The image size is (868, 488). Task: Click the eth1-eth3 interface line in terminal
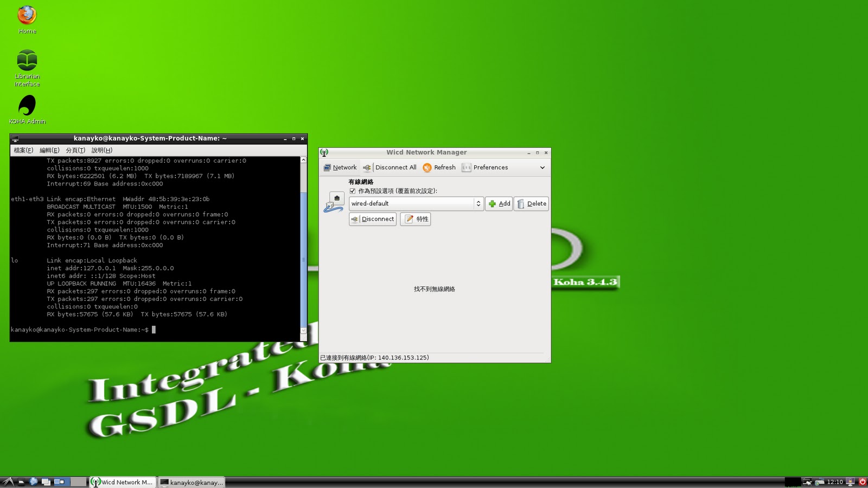(110, 199)
